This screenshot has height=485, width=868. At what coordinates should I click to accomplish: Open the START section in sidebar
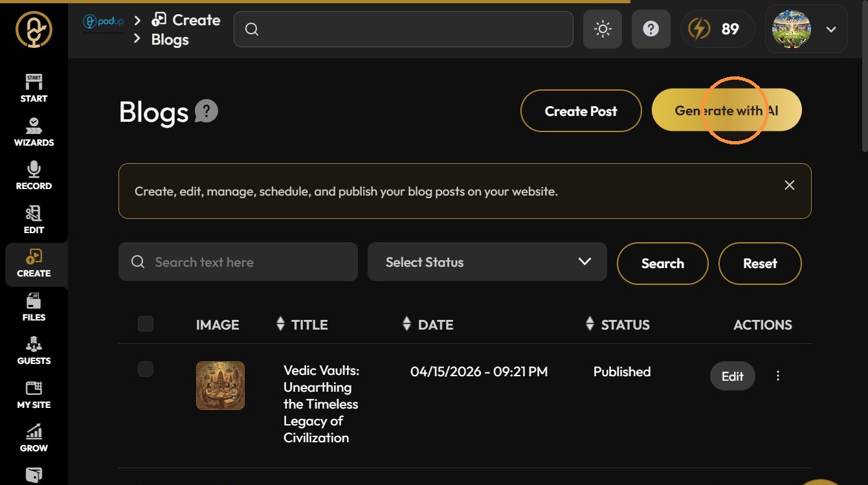click(34, 88)
